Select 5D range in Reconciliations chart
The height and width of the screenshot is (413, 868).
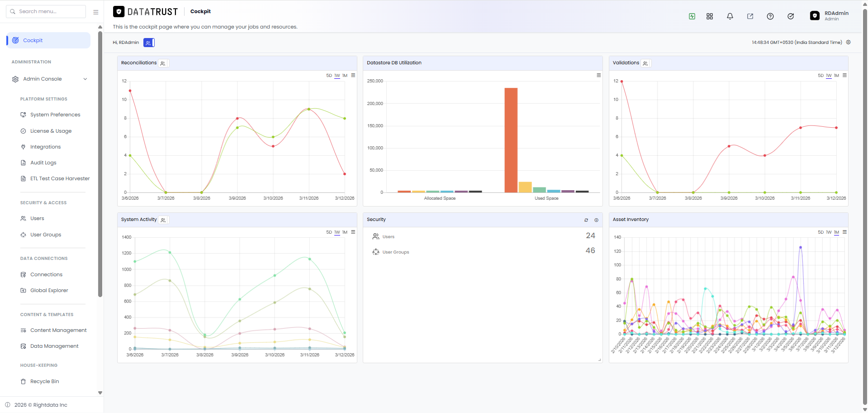[x=329, y=76]
